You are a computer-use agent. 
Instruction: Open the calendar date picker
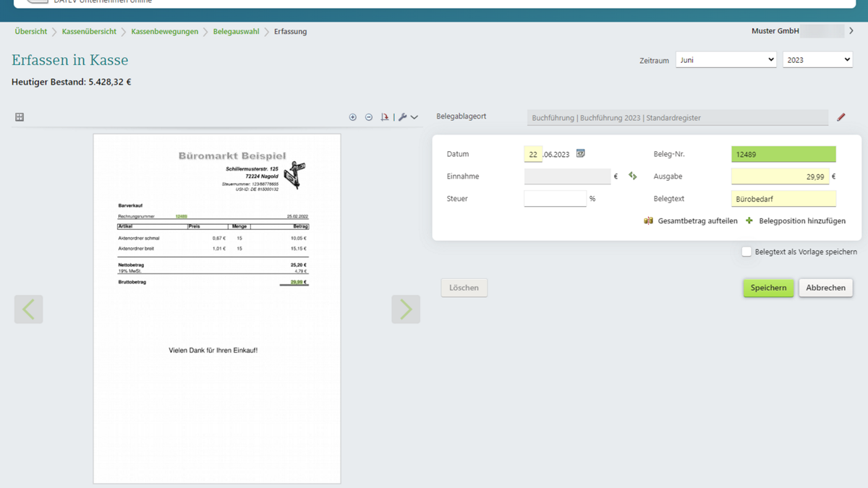(x=580, y=154)
